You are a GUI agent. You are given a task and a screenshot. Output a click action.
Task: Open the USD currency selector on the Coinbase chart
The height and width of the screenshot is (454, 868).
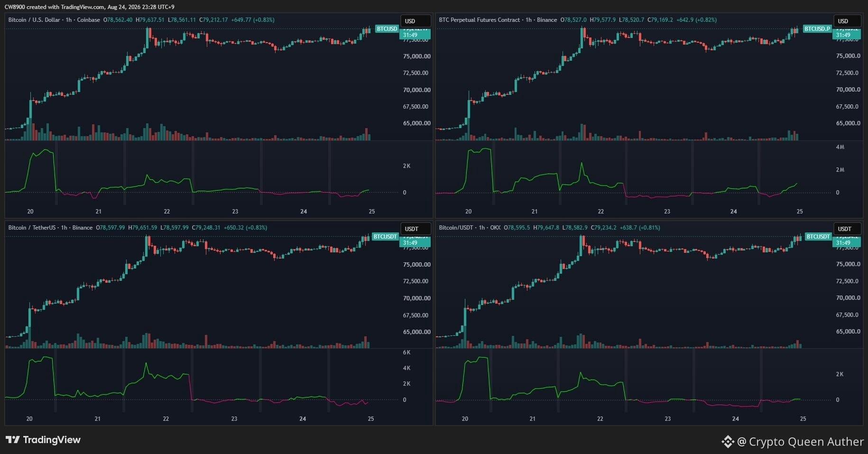tap(416, 21)
